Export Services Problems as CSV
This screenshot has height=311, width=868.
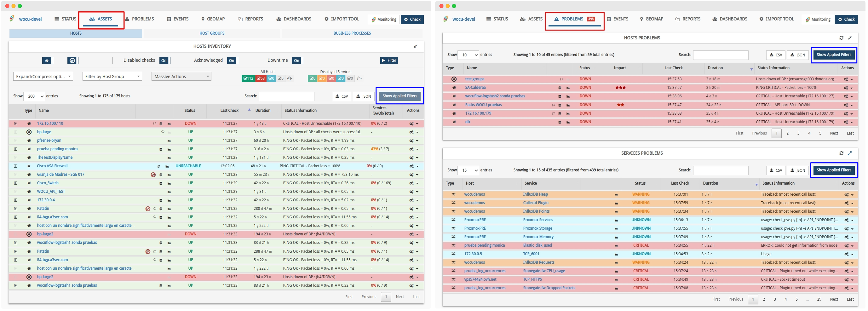pyautogui.click(x=776, y=170)
